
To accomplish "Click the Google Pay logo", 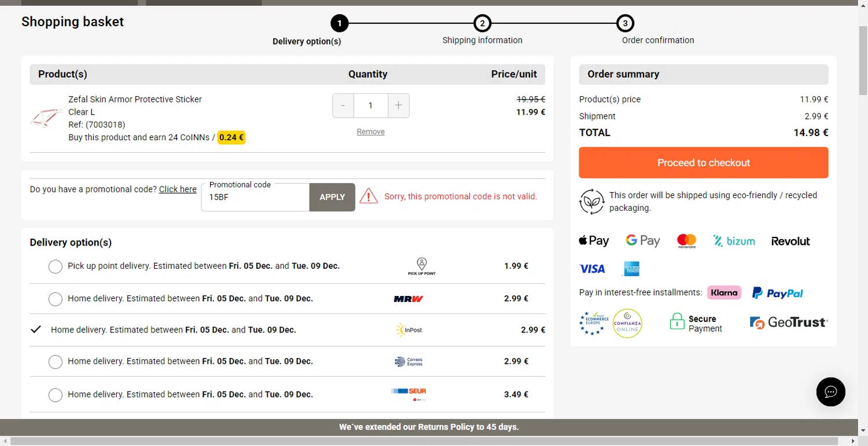I will 643,241.
